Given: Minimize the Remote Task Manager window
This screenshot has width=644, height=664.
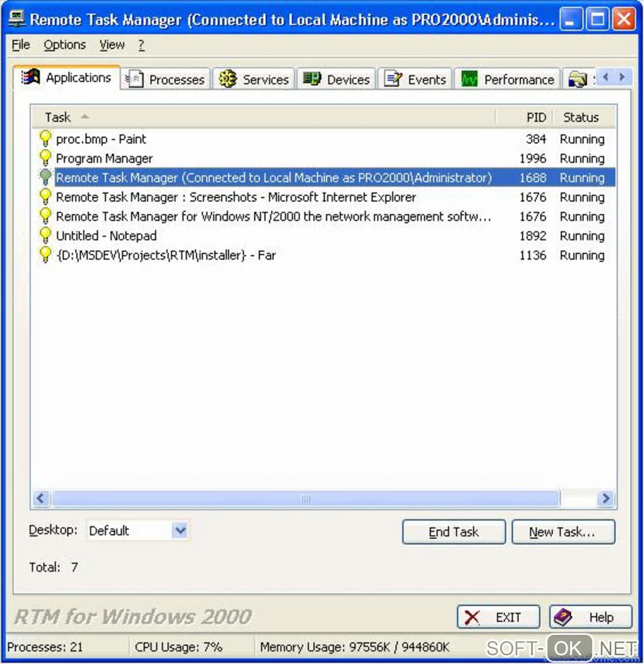Looking at the screenshot, I should point(570,19).
